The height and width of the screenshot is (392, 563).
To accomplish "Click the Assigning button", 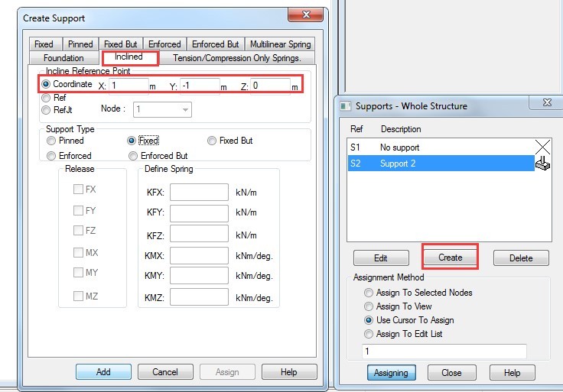I will click(392, 373).
